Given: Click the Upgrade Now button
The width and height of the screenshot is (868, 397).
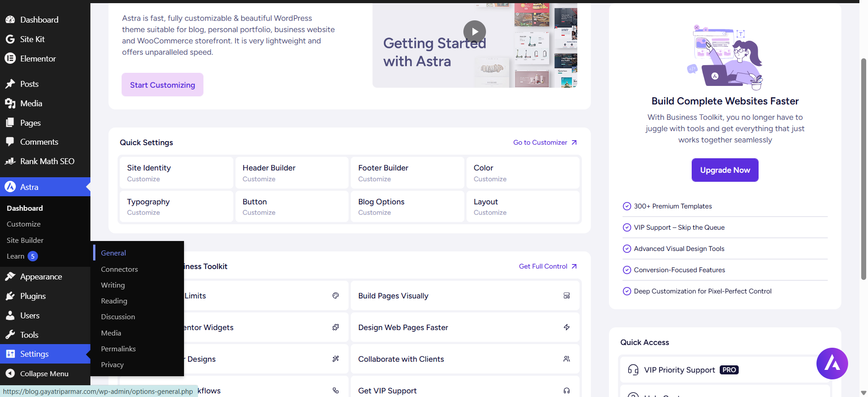Looking at the screenshot, I should (725, 170).
